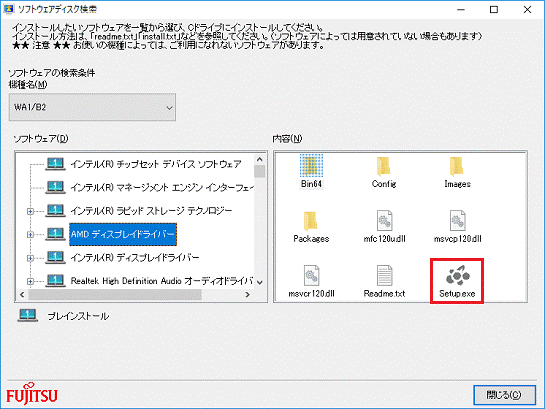Click computer icon beside AMD ディスプレイドライバー

pos(55,234)
